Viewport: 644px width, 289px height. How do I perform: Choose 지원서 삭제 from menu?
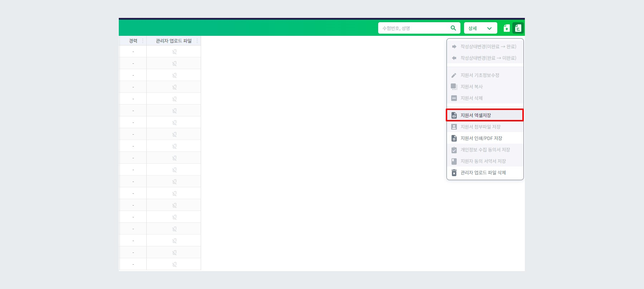pos(485,98)
